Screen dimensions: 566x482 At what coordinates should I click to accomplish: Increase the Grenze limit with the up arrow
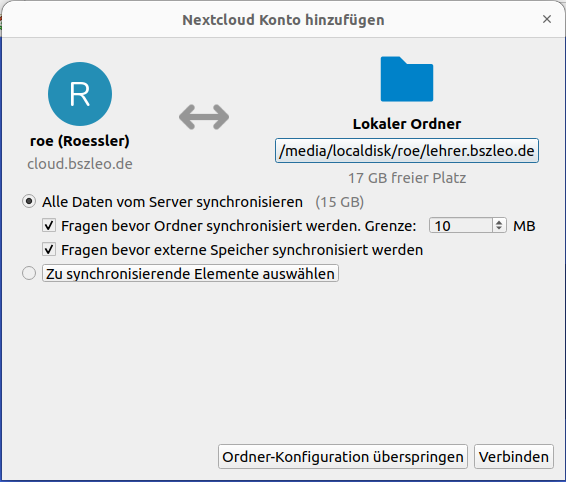tap(499, 222)
